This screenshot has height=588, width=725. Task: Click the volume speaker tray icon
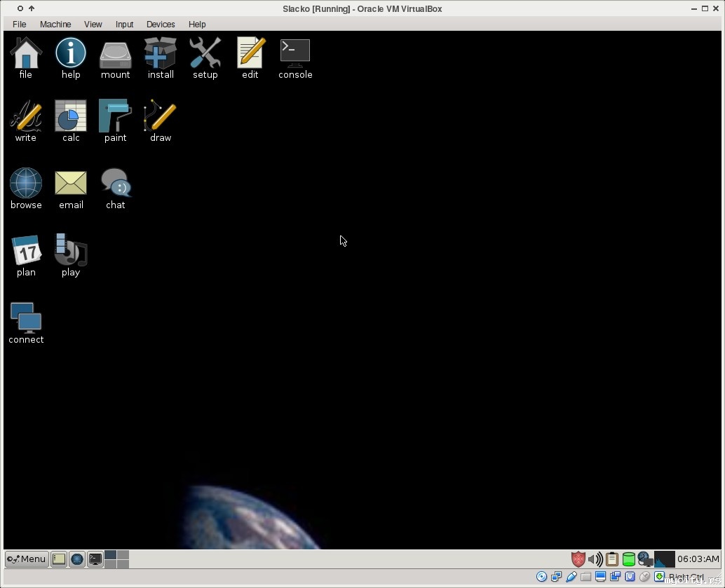point(595,559)
